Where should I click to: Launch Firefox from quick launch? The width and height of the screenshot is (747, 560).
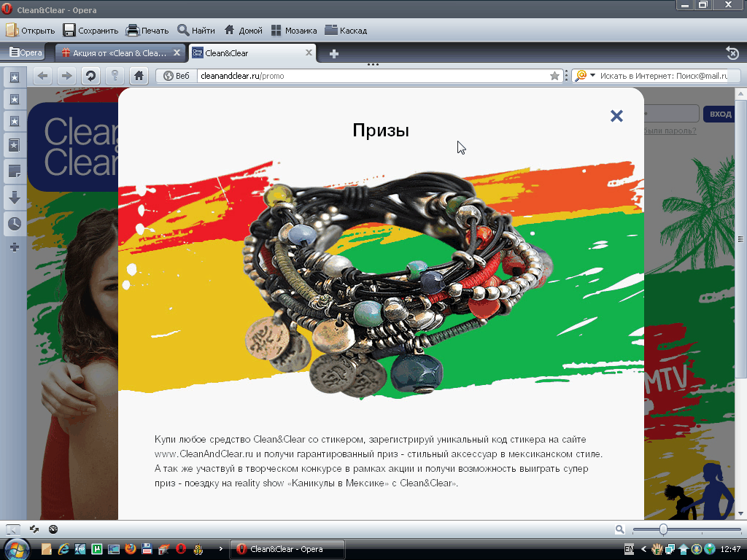tap(130, 549)
